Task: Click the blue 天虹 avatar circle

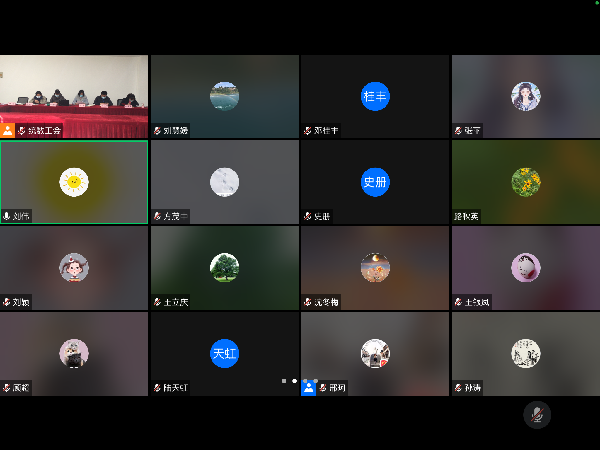Action: pyautogui.click(x=225, y=353)
